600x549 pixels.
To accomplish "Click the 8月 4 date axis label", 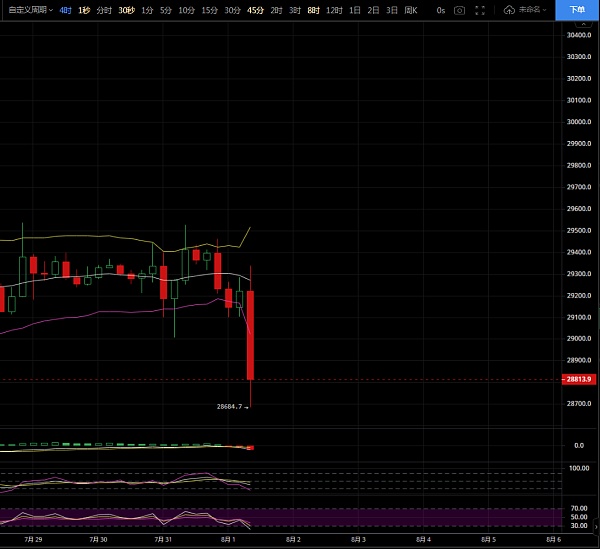I will pos(423,539).
